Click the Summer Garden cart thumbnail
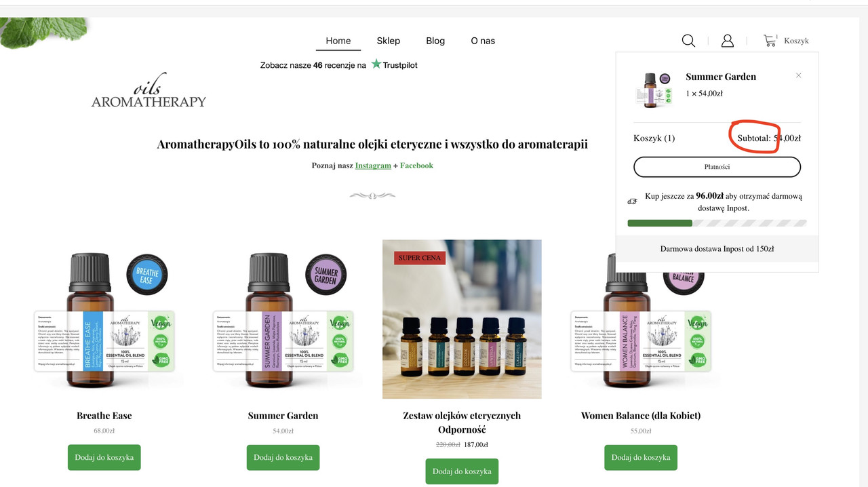 click(x=654, y=89)
